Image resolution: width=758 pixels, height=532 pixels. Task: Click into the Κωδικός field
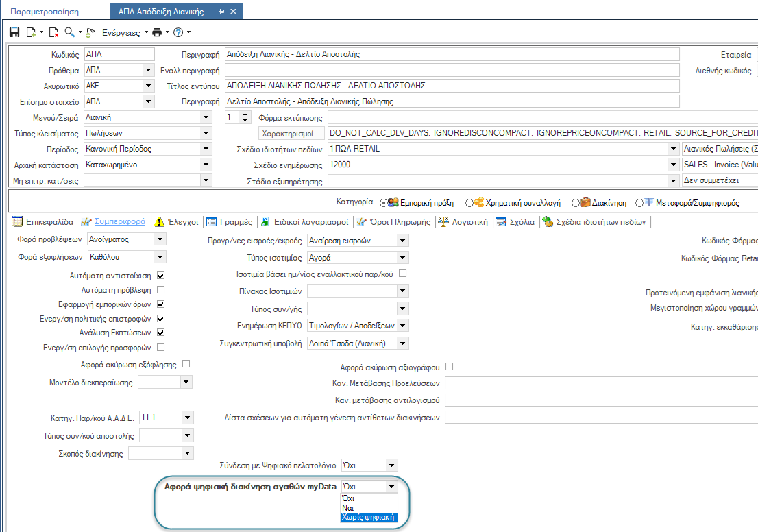119,54
